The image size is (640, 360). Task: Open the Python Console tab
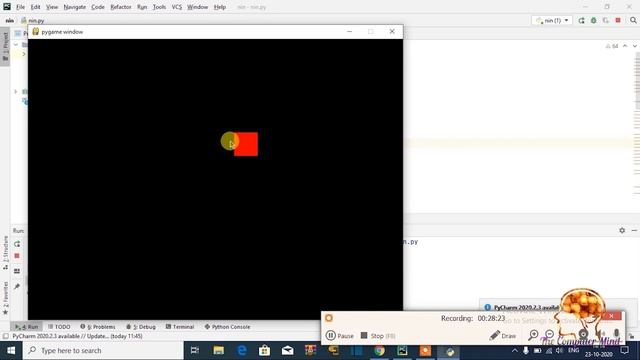[x=227, y=327]
